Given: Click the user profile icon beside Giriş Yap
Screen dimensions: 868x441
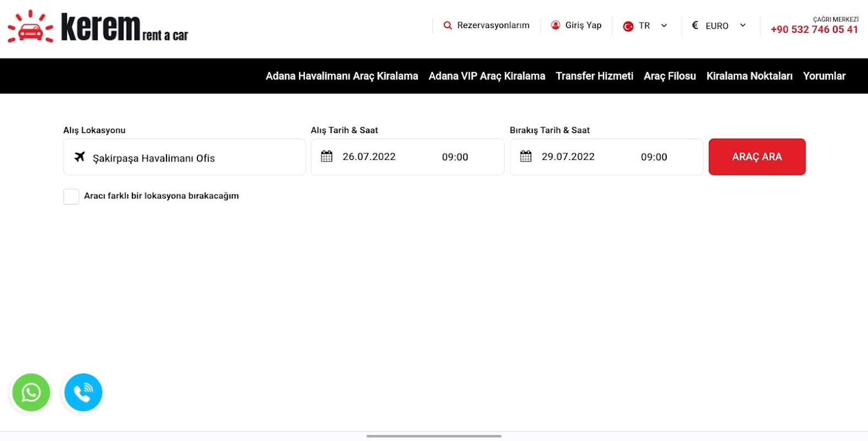Looking at the screenshot, I should click(x=556, y=25).
